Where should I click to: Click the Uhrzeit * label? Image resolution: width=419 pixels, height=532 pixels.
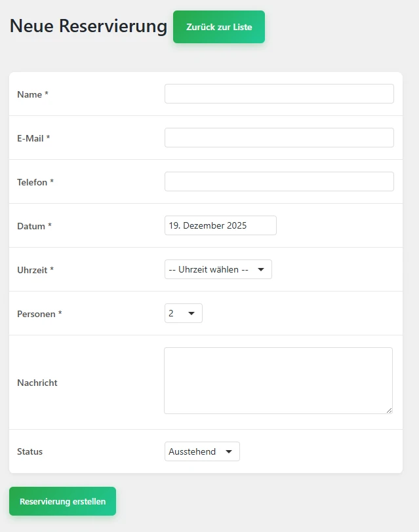coord(35,270)
